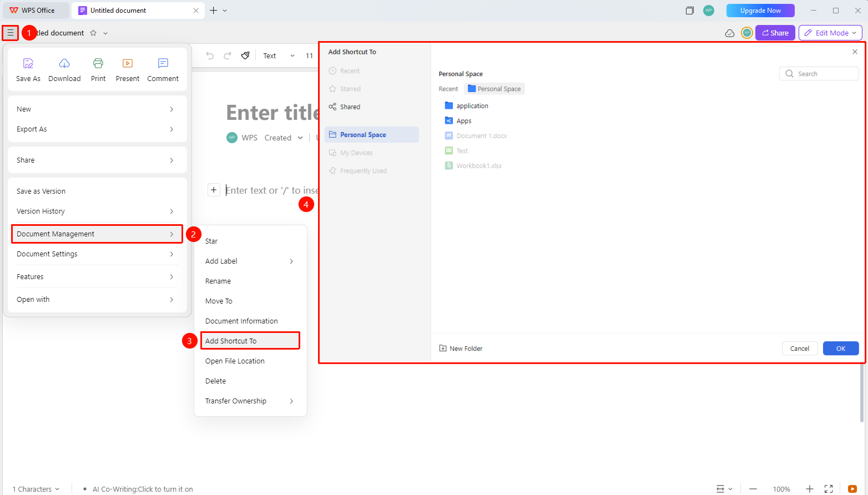
Task: Select Document Management menu item
Action: point(97,234)
